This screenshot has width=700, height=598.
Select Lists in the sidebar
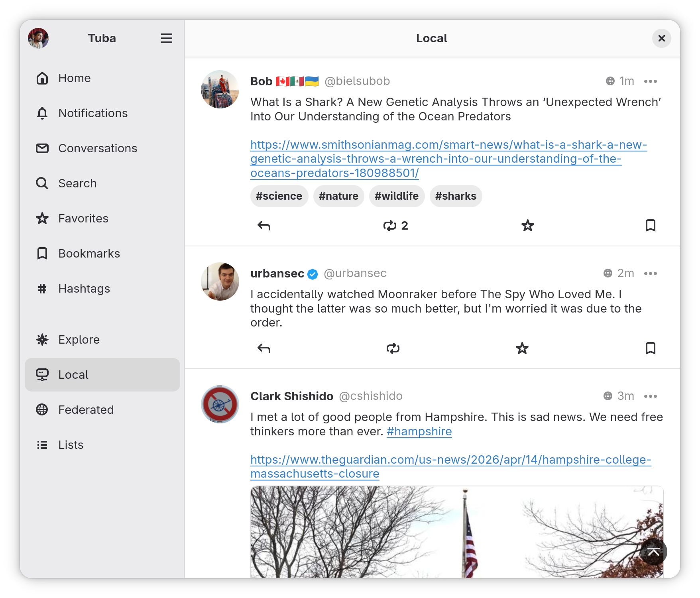coord(71,445)
